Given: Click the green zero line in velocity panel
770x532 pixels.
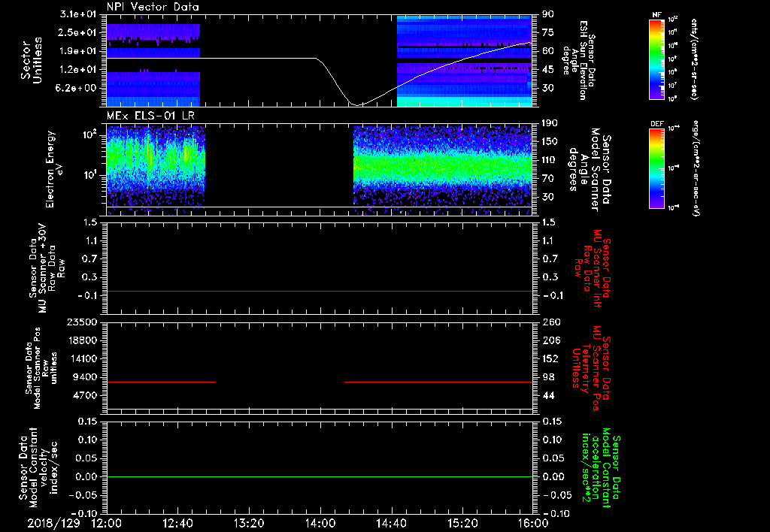Looking at the screenshot, I should (320, 476).
